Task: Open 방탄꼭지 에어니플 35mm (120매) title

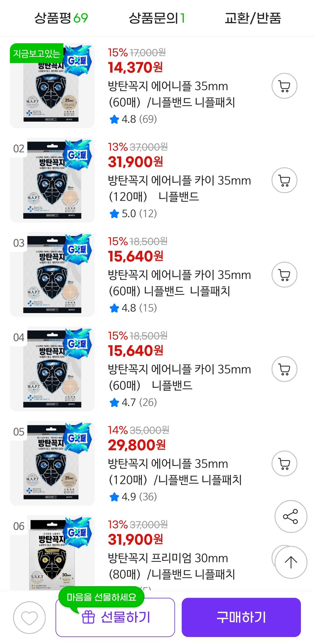Action: 175,472
